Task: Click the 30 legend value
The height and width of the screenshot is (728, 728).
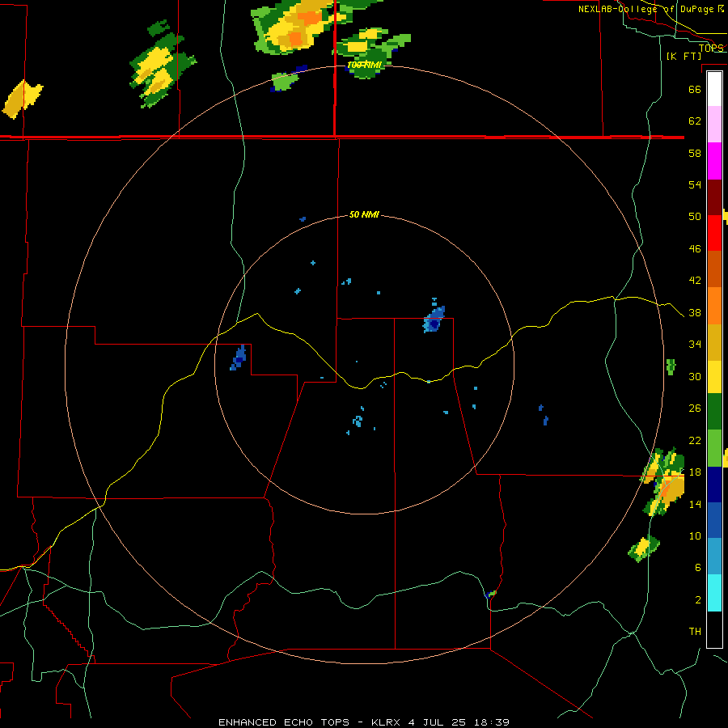Action: click(x=695, y=376)
